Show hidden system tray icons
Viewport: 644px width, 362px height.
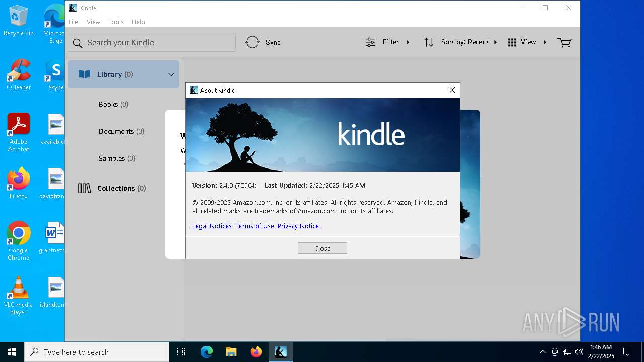click(x=542, y=352)
